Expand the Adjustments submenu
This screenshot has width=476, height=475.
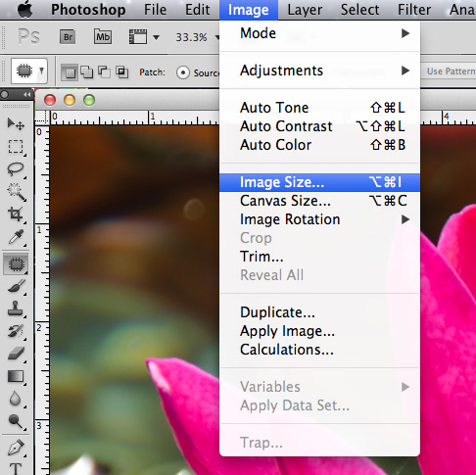click(x=320, y=71)
